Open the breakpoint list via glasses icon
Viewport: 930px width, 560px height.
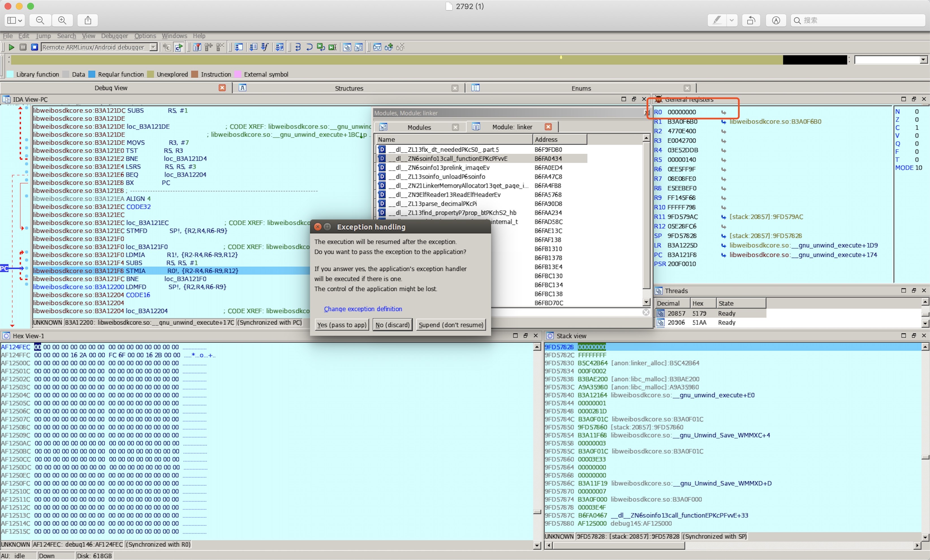377,47
